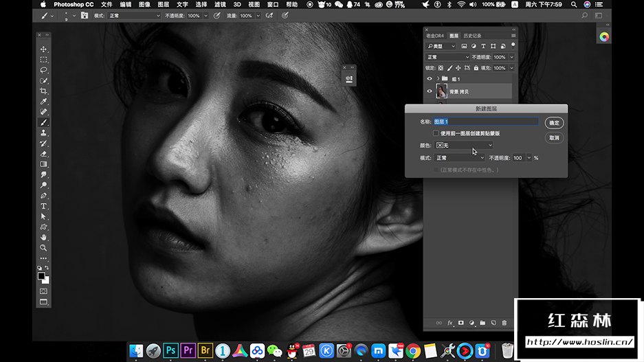Expand the 组 1 group arrow
The image size is (644, 362).
tap(437, 79)
